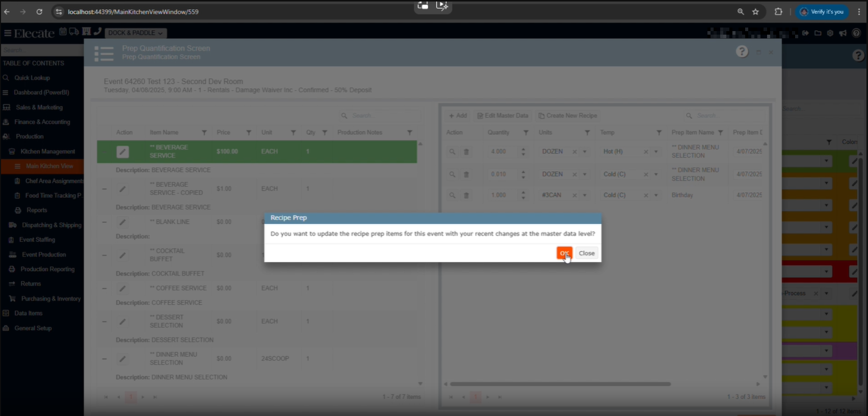The image size is (868, 416).
Task: Click the horizontal scrollbar under the prep items grid
Action: point(560,384)
